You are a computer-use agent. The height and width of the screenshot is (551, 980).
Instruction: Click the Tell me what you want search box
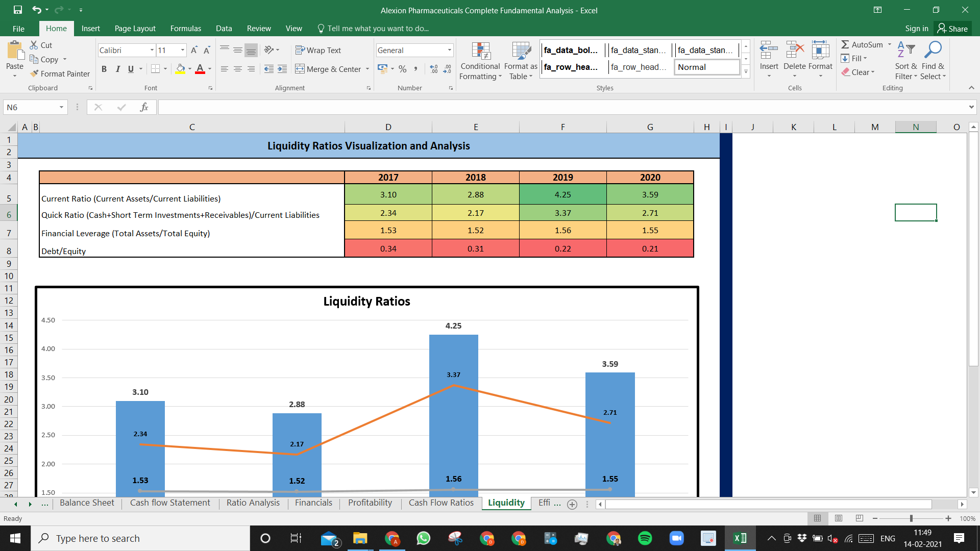tap(373, 29)
